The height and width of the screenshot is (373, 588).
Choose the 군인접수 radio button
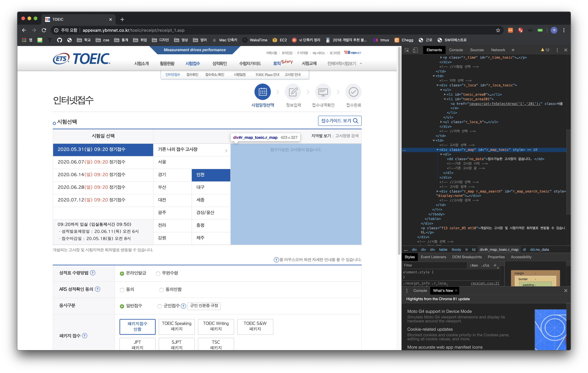pyautogui.click(x=160, y=306)
